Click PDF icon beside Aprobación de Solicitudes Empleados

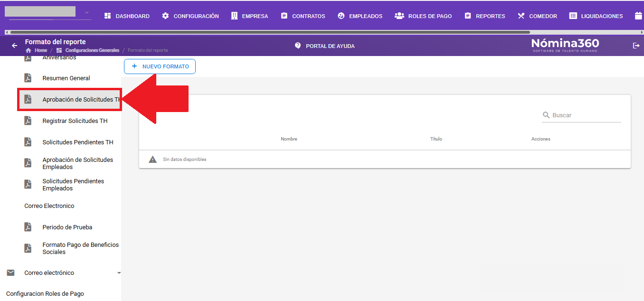pyautogui.click(x=28, y=163)
